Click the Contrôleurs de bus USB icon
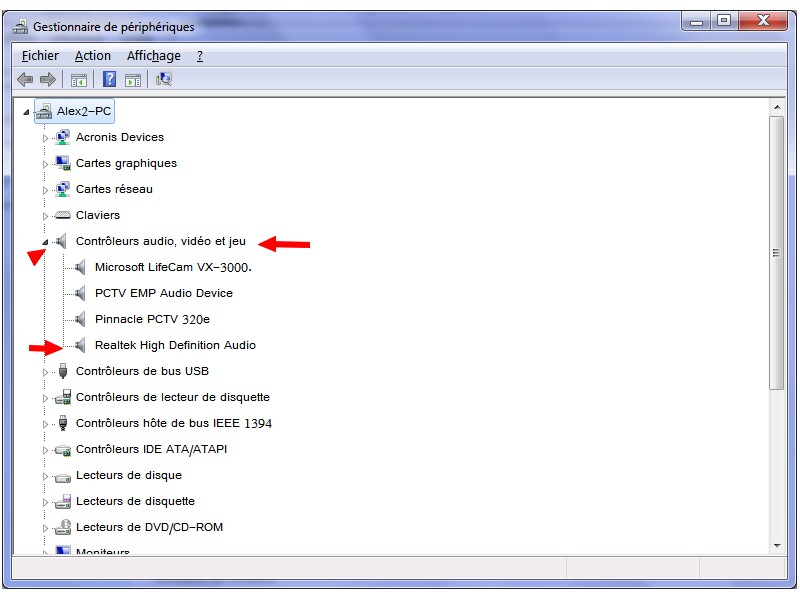This screenshot has height=600, width=800. pyautogui.click(x=62, y=371)
